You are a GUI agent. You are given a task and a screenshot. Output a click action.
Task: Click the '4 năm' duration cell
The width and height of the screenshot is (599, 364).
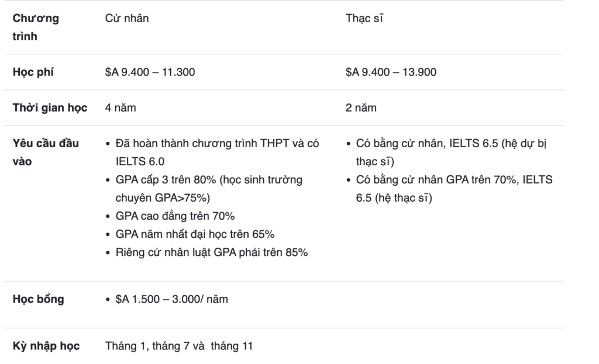[121, 108]
